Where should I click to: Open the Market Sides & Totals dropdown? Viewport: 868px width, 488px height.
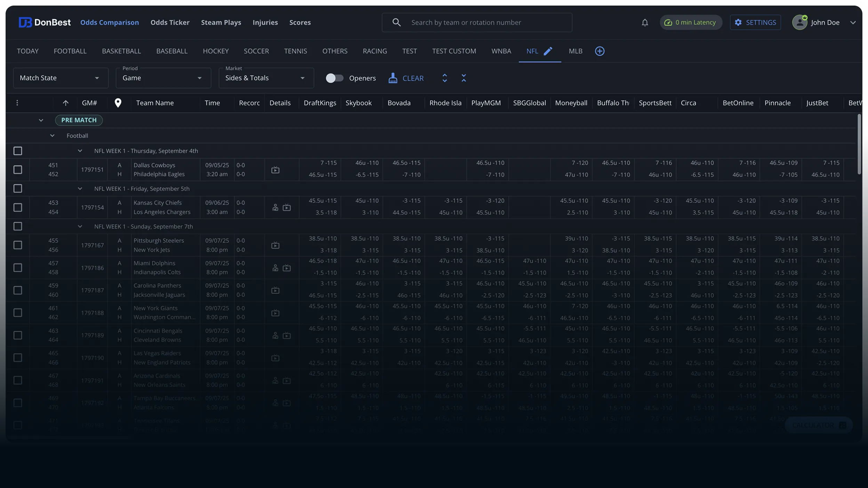(x=266, y=78)
